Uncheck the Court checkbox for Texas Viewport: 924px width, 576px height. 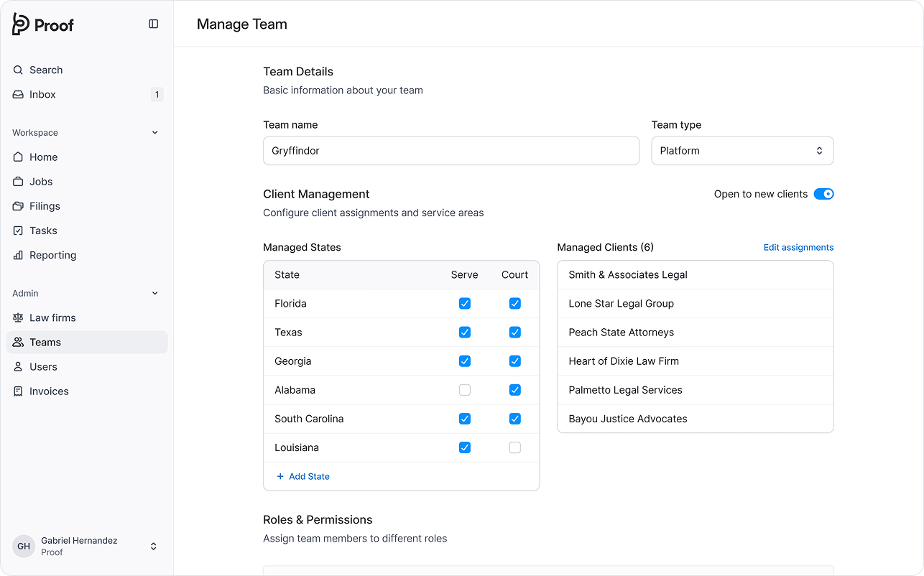pyautogui.click(x=514, y=332)
